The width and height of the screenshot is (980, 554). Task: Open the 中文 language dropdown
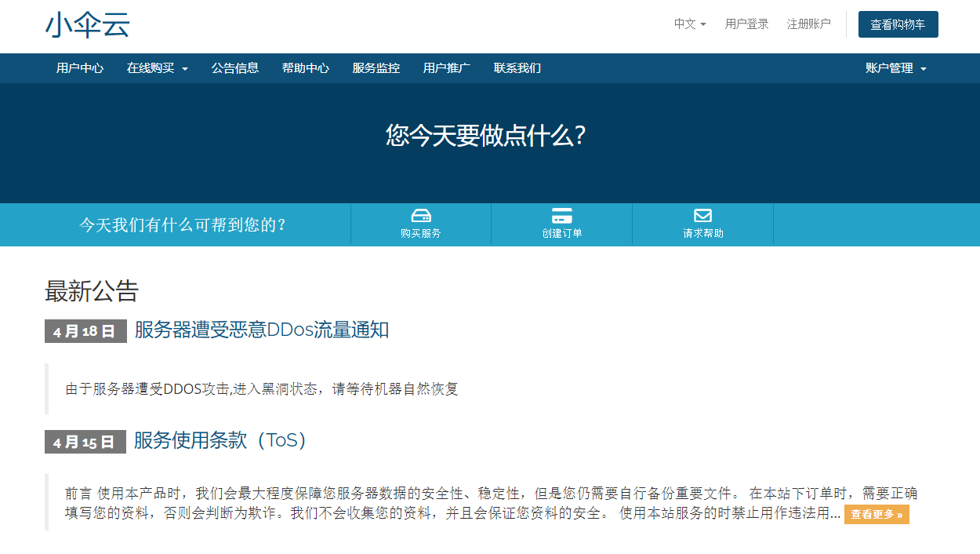(690, 24)
